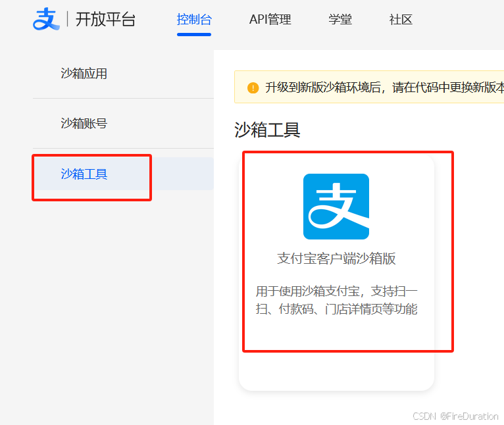The image size is (504, 425).
Task: Open the 开放平台 home link
Action: pos(105,19)
